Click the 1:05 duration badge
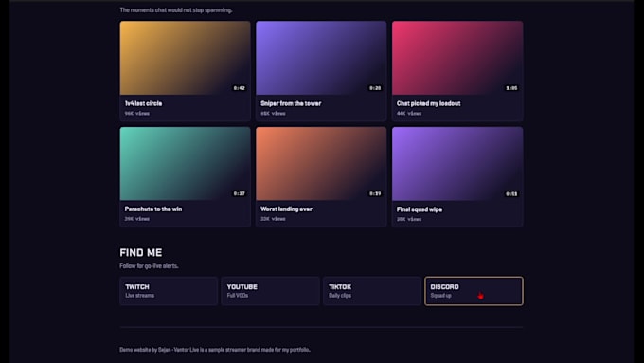Screen dimensions: 644x363 (511, 88)
